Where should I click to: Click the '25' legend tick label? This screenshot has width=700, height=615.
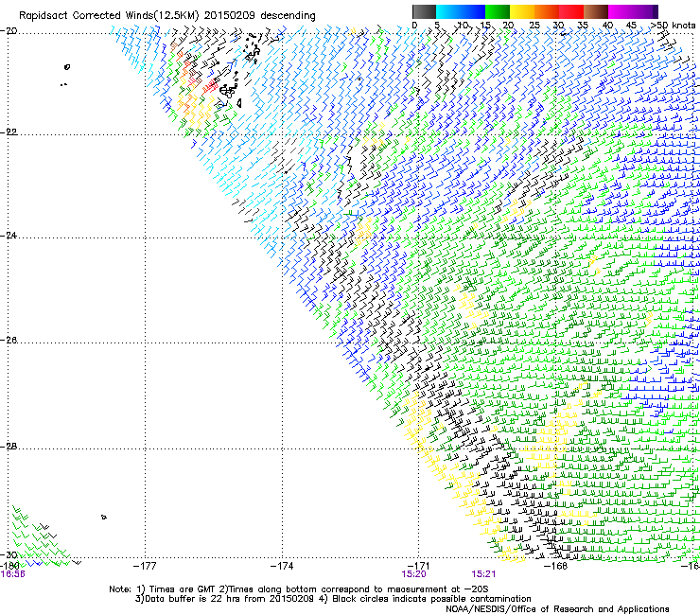(x=534, y=25)
